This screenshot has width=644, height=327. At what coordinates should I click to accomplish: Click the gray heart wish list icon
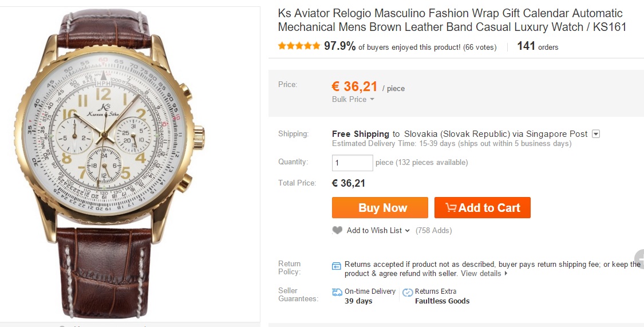[x=337, y=230]
